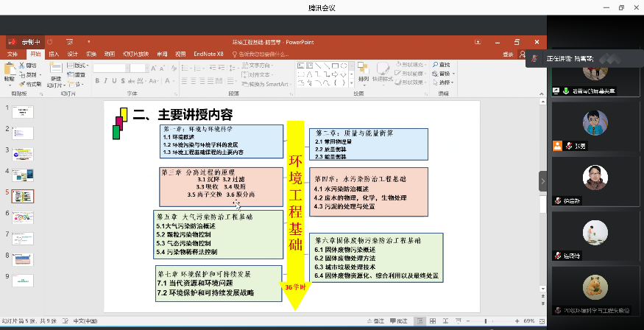This screenshot has width=644, height=330.
Task: Click the Login (登录) button in PowerPoint
Action: tap(507, 54)
